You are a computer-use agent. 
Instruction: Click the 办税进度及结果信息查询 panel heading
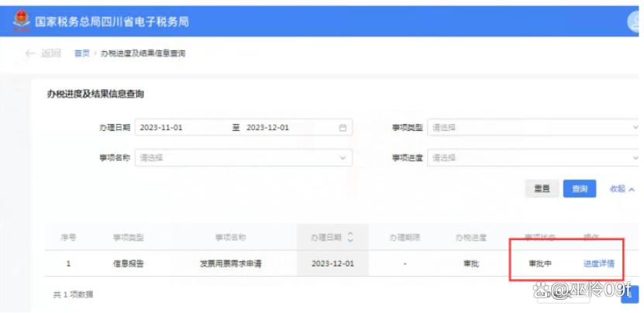point(95,95)
